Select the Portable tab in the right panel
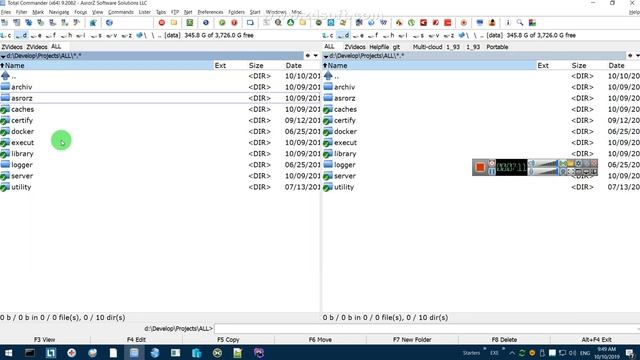The image size is (640, 360). coord(497,47)
